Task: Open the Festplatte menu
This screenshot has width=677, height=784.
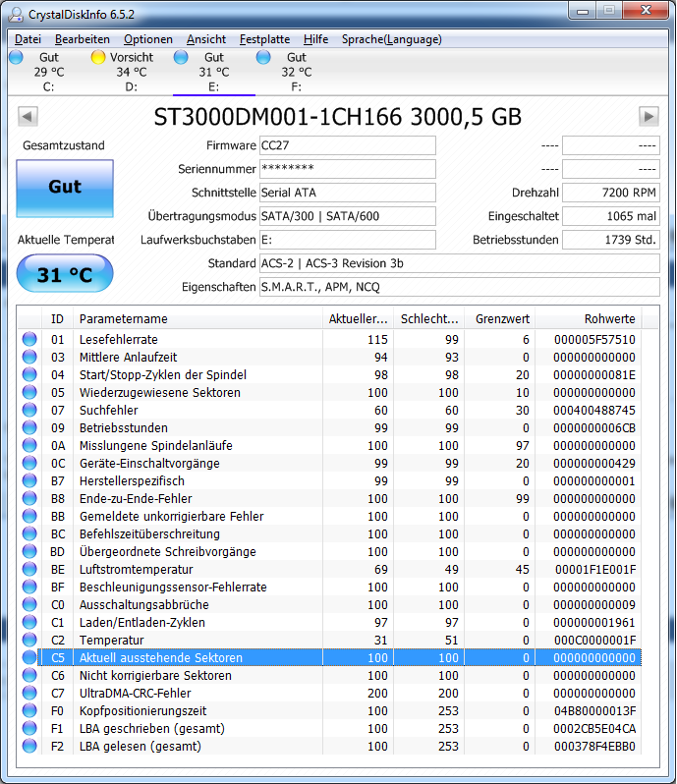Action: pyautogui.click(x=264, y=39)
